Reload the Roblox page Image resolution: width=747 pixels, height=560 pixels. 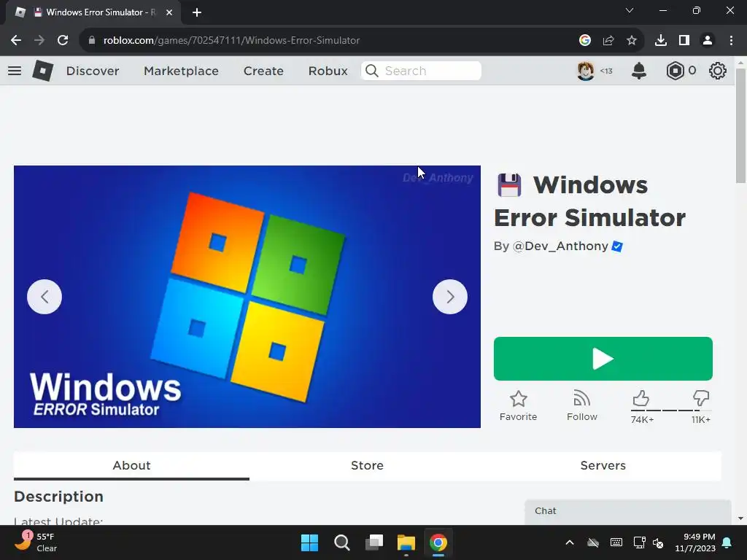(x=63, y=41)
